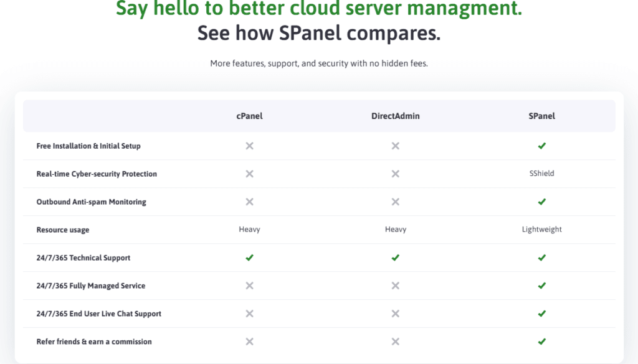This screenshot has height=364, width=638.
Task: Click Heavy under the cPanel column
Action: (249, 230)
